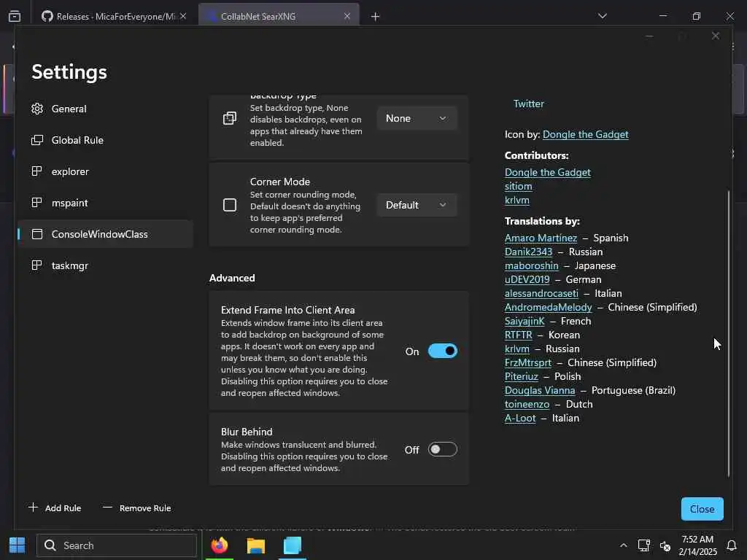Viewport: 747px width, 560px height.
Task: Select General in settings sidebar
Action: click(x=105, y=109)
